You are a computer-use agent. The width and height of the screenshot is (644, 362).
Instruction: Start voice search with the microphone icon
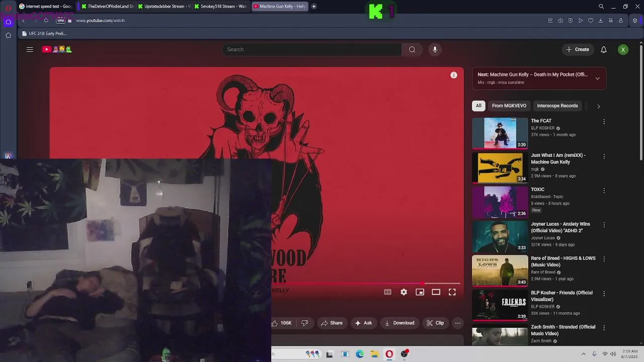[x=435, y=49]
